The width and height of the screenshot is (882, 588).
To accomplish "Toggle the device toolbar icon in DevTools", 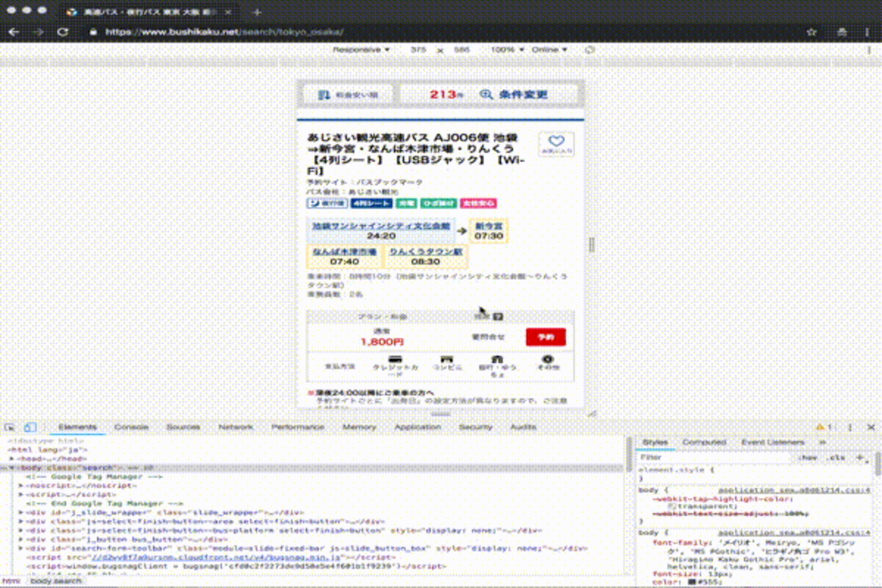I will [30, 427].
